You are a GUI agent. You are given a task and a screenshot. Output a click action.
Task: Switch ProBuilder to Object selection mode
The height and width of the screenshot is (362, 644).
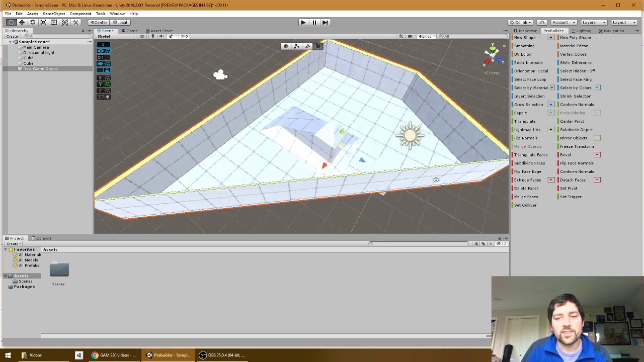(x=285, y=46)
